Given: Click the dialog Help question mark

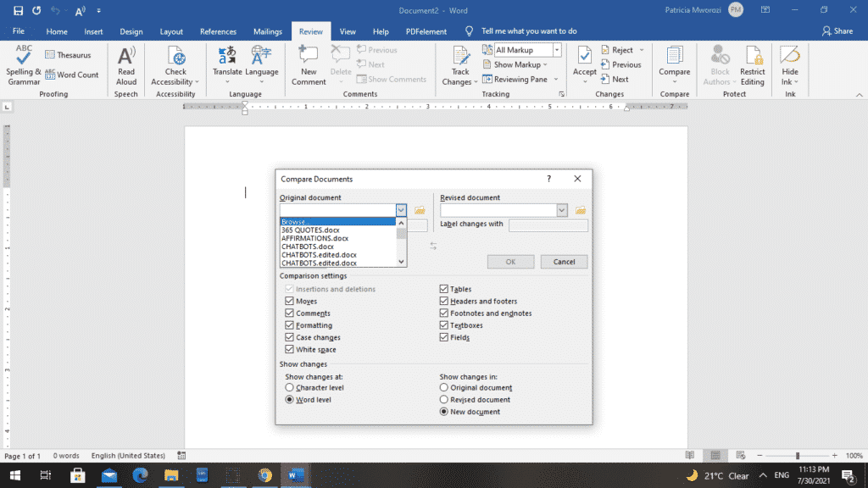Looking at the screenshot, I should point(548,179).
